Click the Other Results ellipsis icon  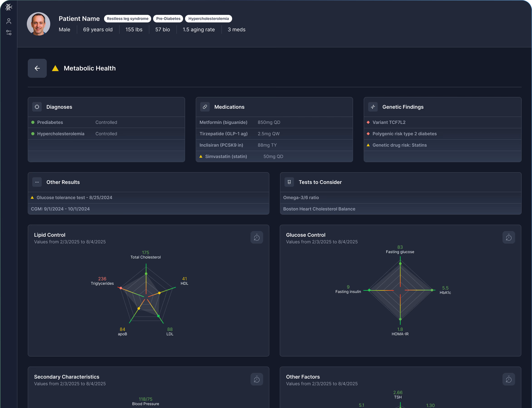[x=37, y=182]
